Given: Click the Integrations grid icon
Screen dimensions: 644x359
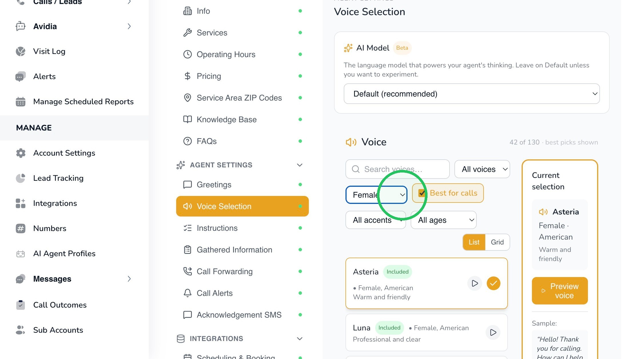Looking at the screenshot, I should pyautogui.click(x=20, y=203).
